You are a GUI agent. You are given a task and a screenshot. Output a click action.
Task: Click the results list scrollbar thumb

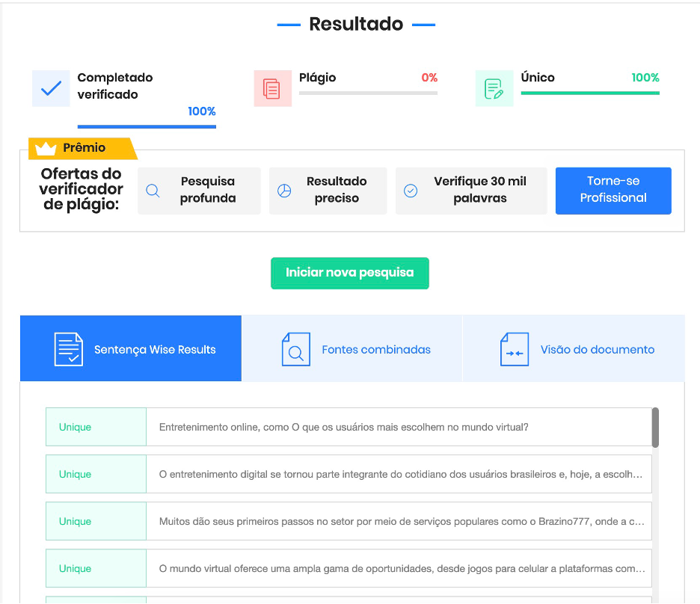(655, 428)
